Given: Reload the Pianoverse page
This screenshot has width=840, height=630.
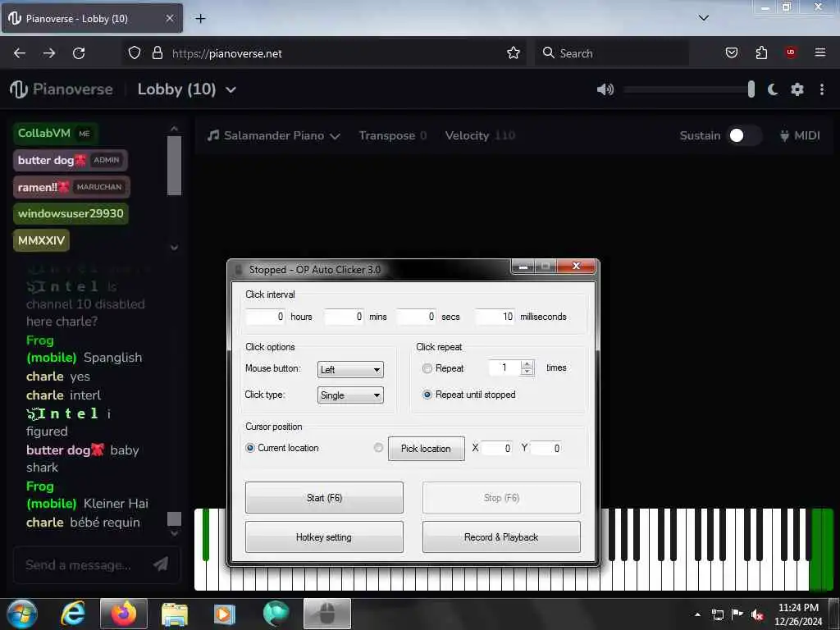Looking at the screenshot, I should click(x=79, y=53).
